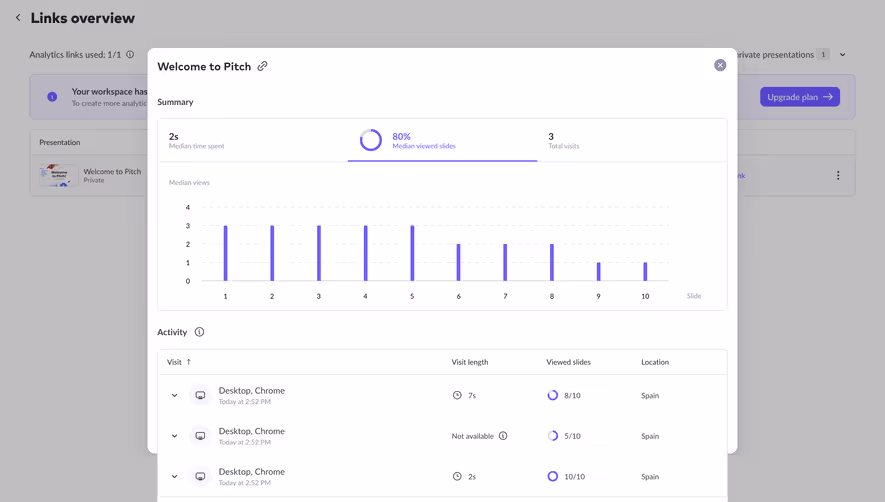Open the Welcome to Pitch presentation thumbnail
Viewport: 885px width, 502px height.
pyautogui.click(x=59, y=176)
